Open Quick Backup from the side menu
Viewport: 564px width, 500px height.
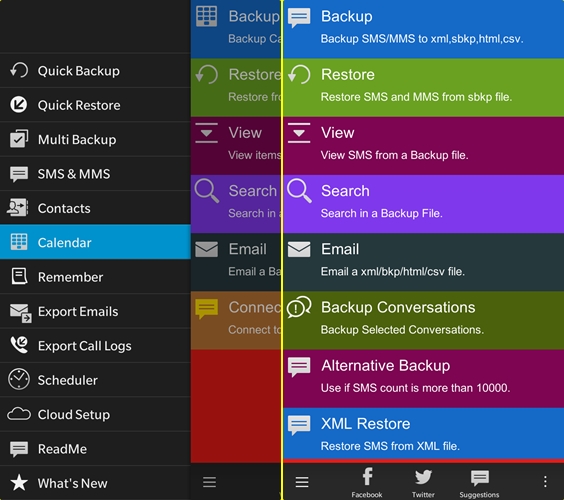[x=95, y=71]
